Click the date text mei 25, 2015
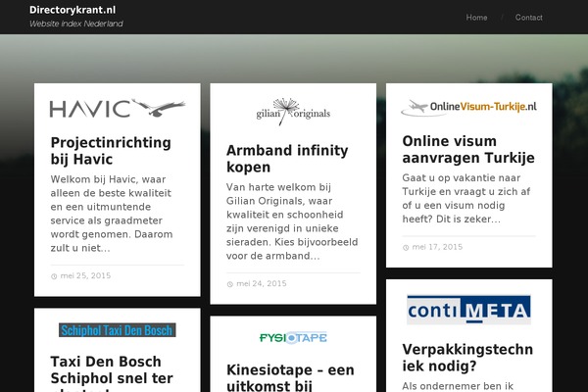Image resolution: width=588 pixels, height=392 pixels. pyautogui.click(x=85, y=275)
